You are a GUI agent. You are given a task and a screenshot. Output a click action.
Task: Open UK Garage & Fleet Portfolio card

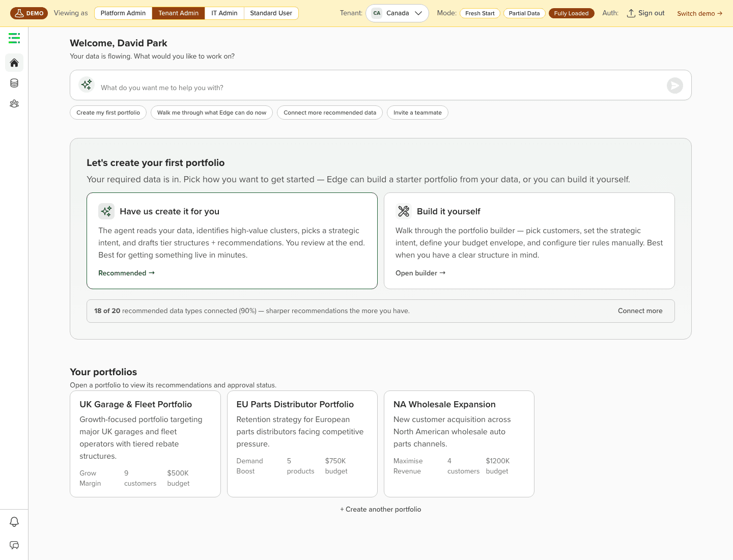[x=145, y=444]
